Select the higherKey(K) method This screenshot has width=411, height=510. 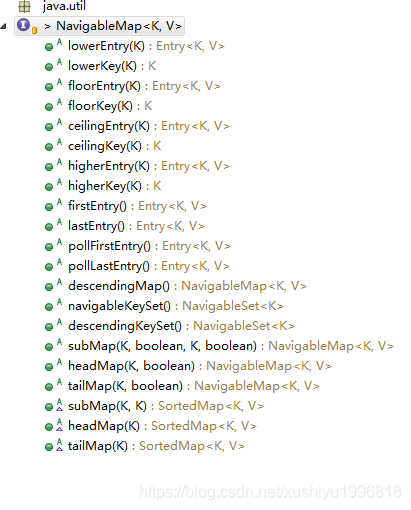point(115,186)
